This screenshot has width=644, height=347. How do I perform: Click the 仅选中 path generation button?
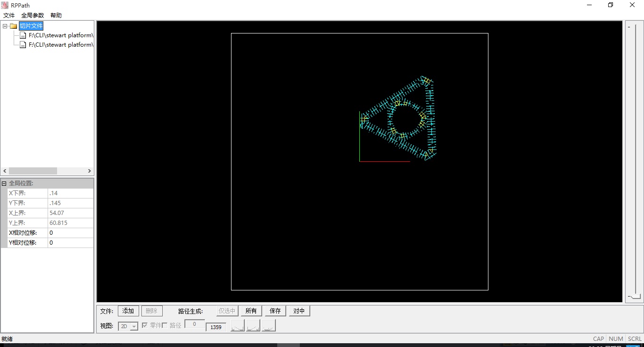coord(227,311)
